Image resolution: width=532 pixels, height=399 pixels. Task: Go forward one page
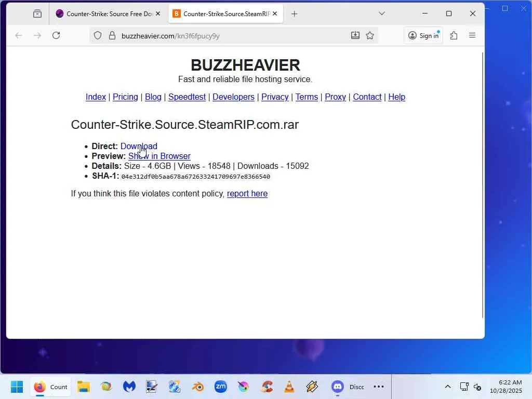(x=37, y=35)
